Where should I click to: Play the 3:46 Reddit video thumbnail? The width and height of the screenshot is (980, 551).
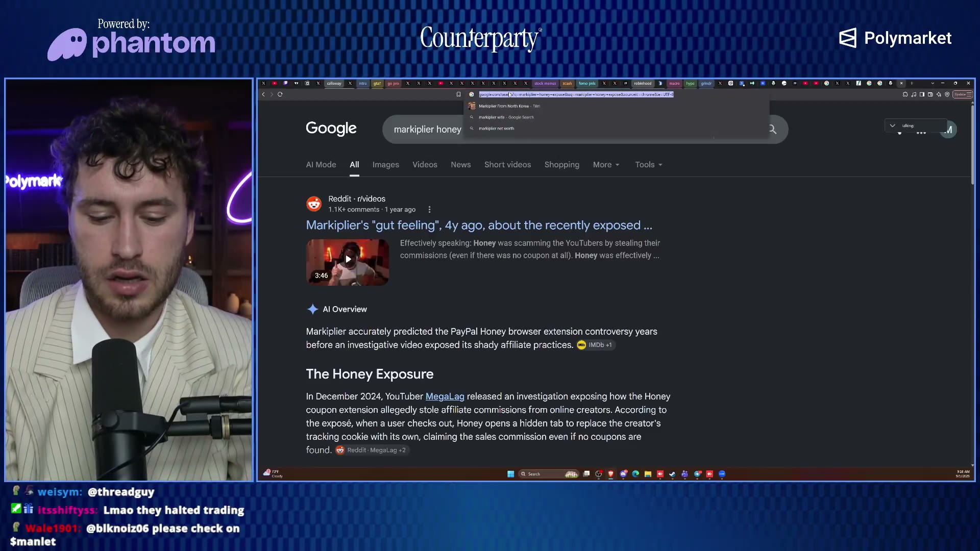[348, 262]
